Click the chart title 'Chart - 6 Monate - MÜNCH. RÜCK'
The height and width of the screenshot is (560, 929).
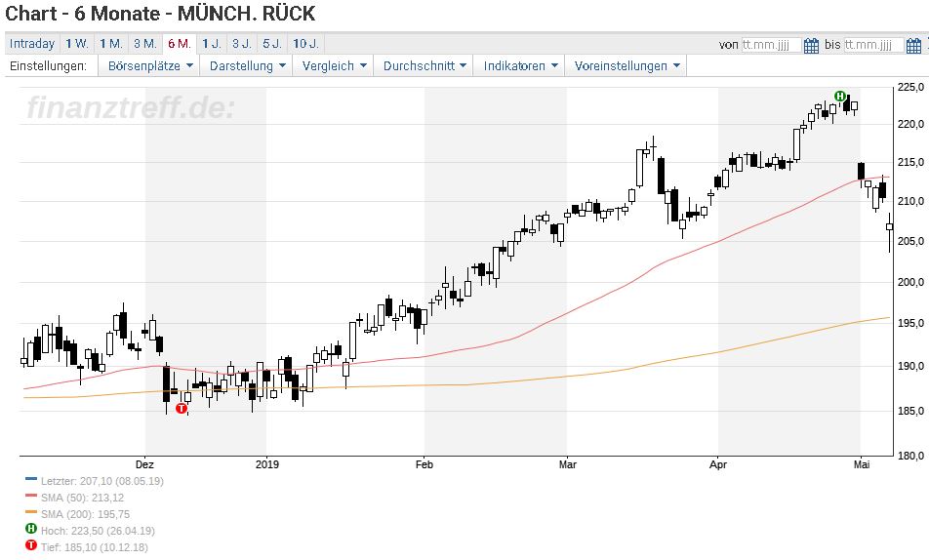[x=160, y=14]
